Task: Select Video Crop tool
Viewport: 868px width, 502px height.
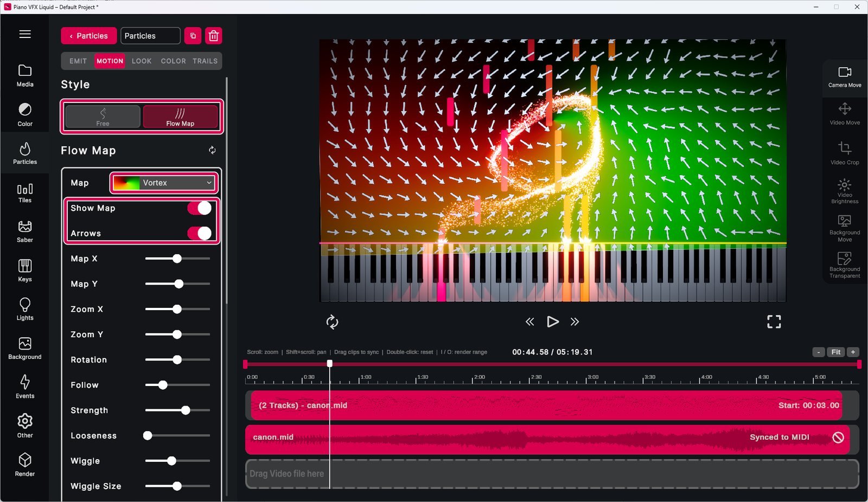Action: tap(845, 153)
